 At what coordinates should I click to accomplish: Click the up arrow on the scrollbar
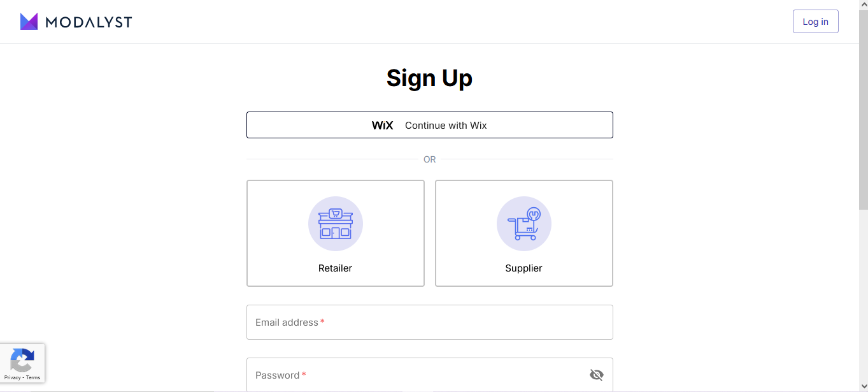(864, 4)
